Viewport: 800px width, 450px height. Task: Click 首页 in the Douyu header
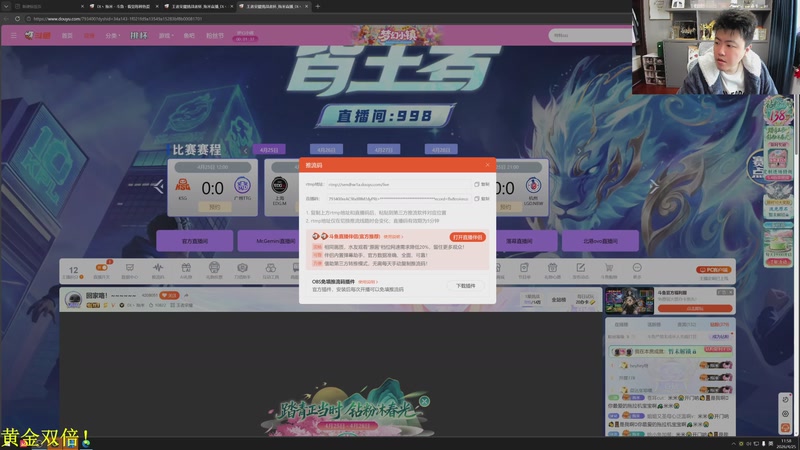coord(67,36)
